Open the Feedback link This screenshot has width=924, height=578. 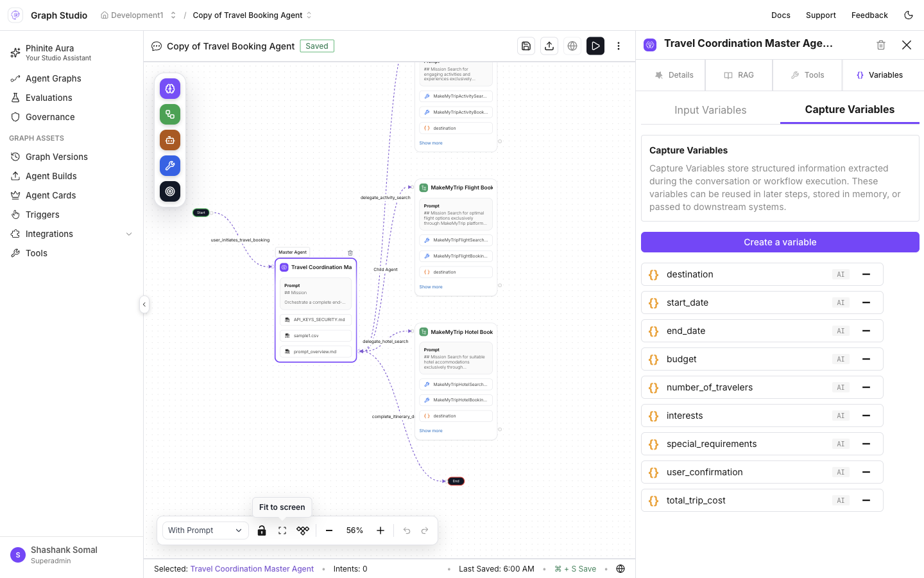point(869,15)
